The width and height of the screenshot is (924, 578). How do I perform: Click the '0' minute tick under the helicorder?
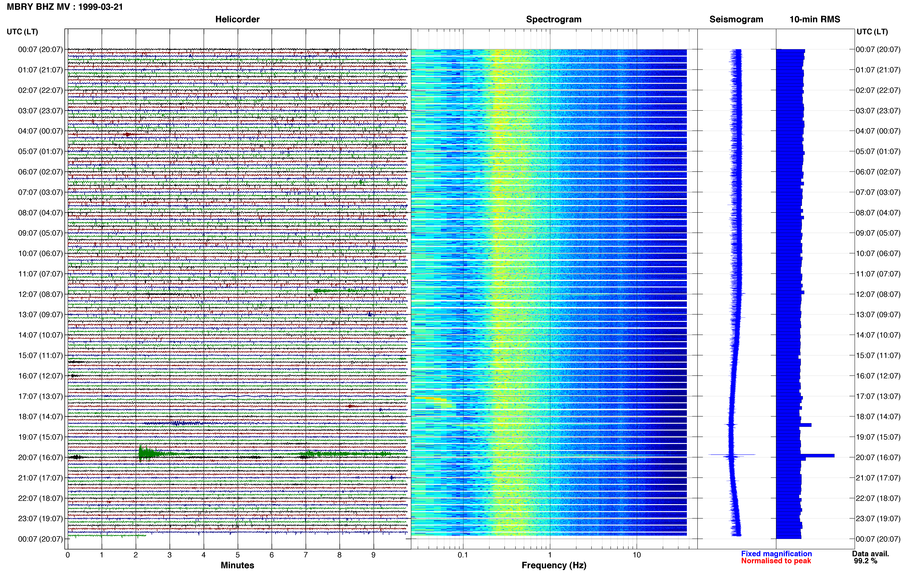point(68,555)
